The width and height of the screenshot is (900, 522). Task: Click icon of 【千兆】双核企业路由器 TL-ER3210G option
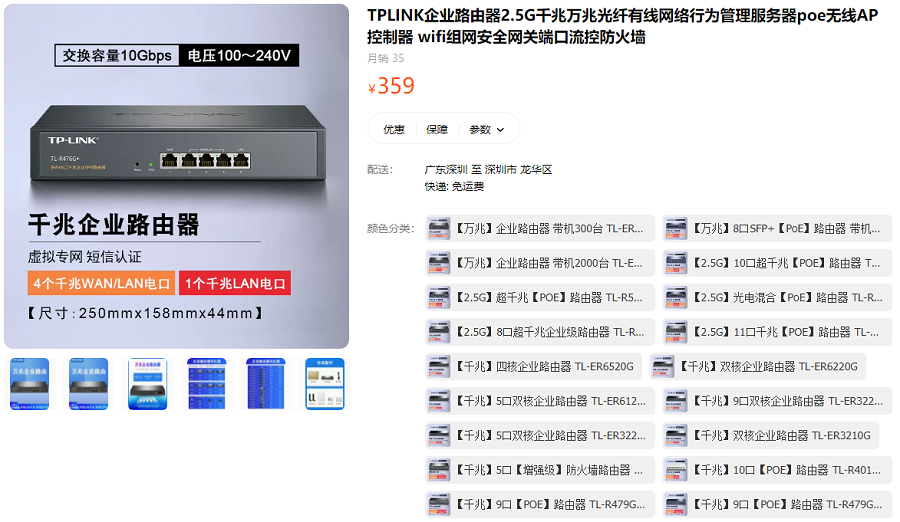(676, 435)
